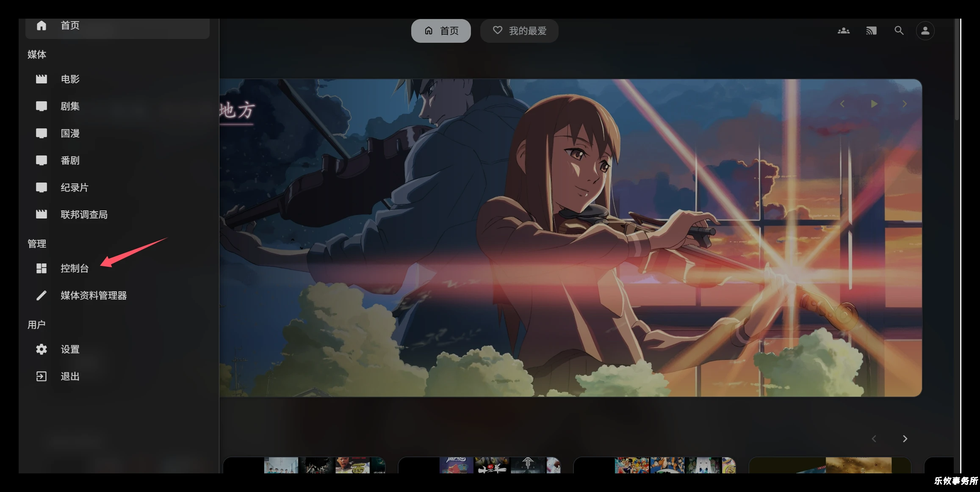This screenshot has height=492, width=980.
Task: Open the featured violin anime banner
Action: pyautogui.click(x=570, y=238)
